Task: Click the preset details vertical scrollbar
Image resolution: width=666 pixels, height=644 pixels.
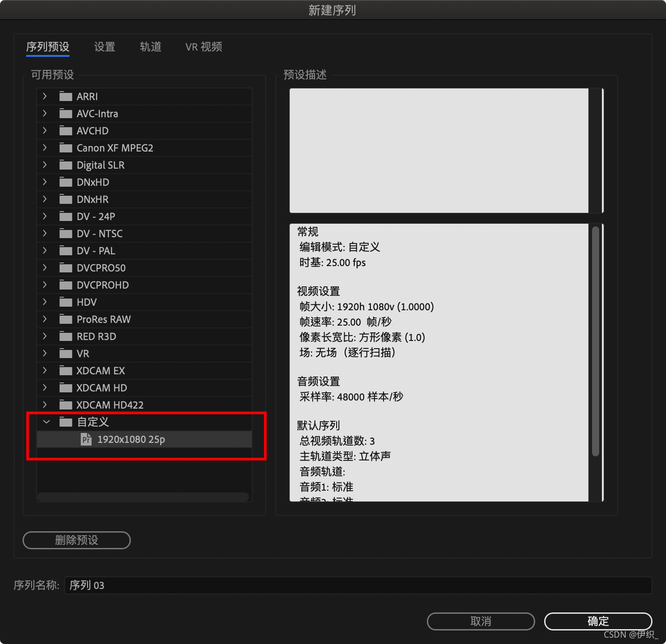Action: point(596,341)
